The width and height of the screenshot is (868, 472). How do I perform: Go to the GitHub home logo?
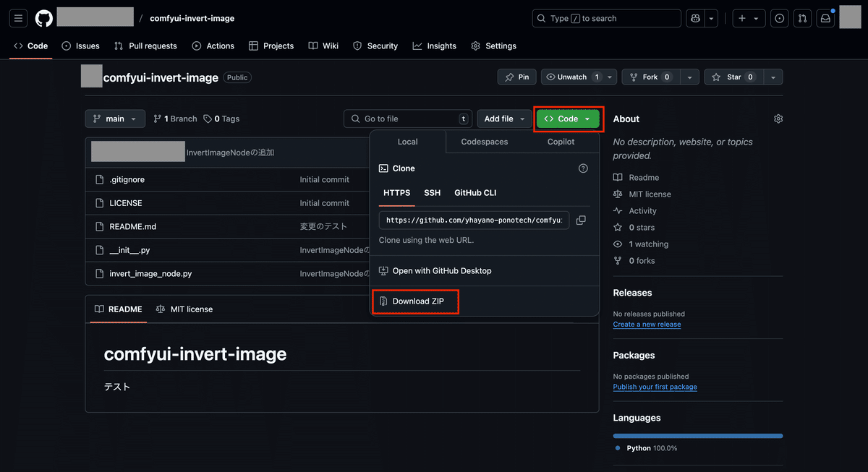click(44, 18)
